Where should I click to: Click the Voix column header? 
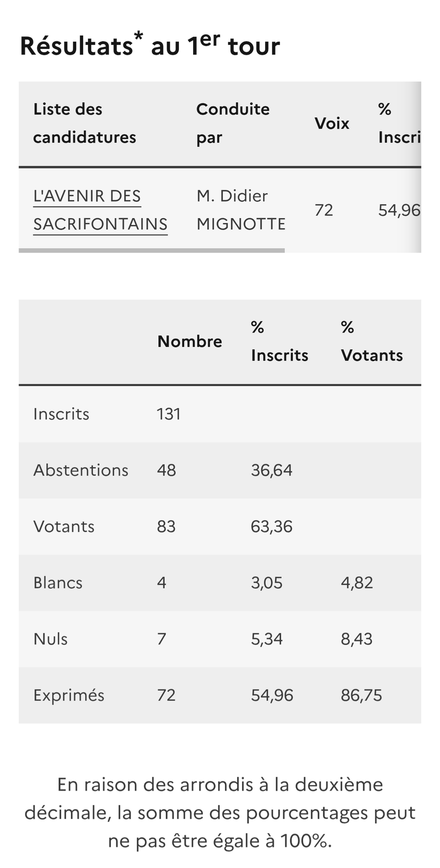(x=331, y=123)
